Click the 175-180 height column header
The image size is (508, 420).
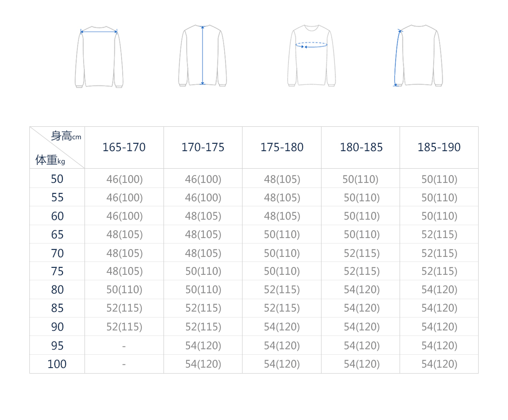[282, 148]
